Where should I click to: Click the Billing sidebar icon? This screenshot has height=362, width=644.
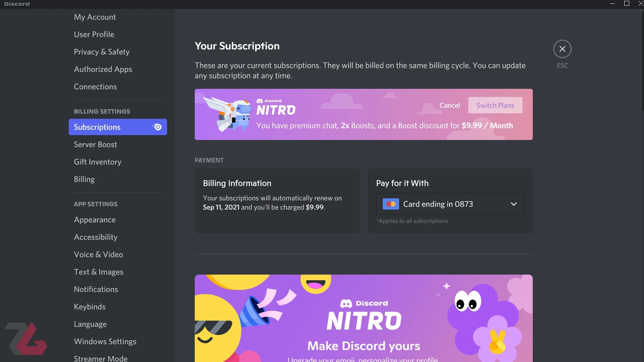pyautogui.click(x=84, y=179)
